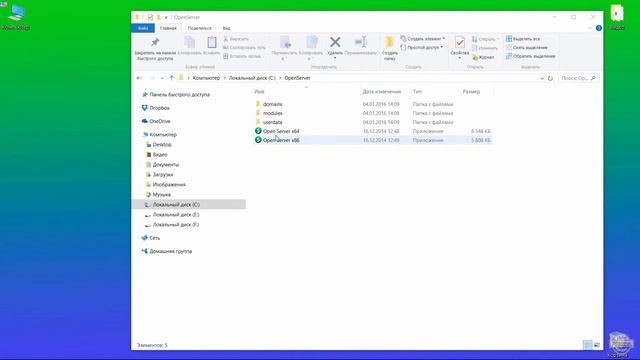Select all files with Выделить все
The width and height of the screenshot is (640, 360).
pos(523,39)
